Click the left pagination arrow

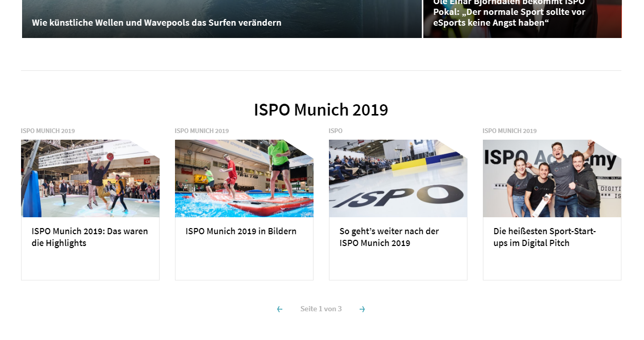pyautogui.click(x=280, y=309)
